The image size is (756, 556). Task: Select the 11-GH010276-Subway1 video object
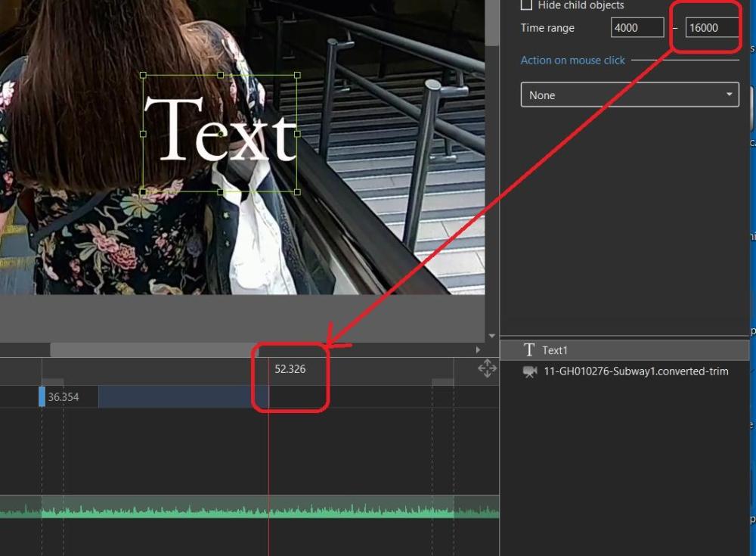635,371
